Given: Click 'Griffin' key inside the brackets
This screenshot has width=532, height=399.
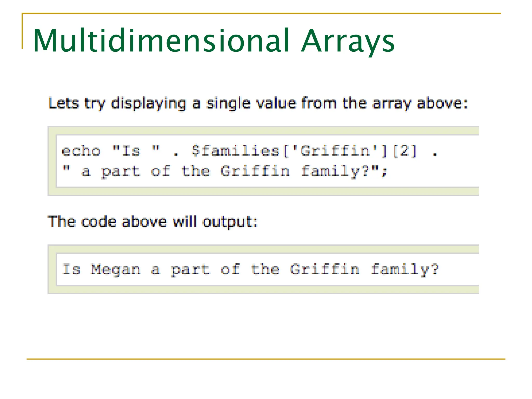Looking at the screenshot, I should tap(335, 151).
